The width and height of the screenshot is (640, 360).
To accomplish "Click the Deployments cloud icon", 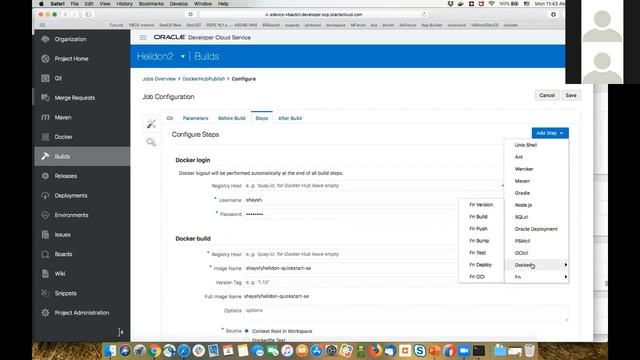I will pos(45,196).
